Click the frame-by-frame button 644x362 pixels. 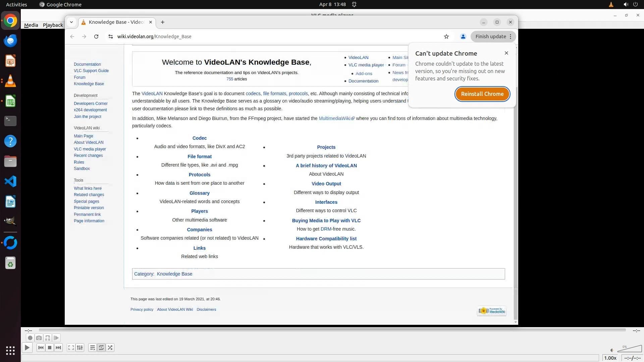click(56, 338)
